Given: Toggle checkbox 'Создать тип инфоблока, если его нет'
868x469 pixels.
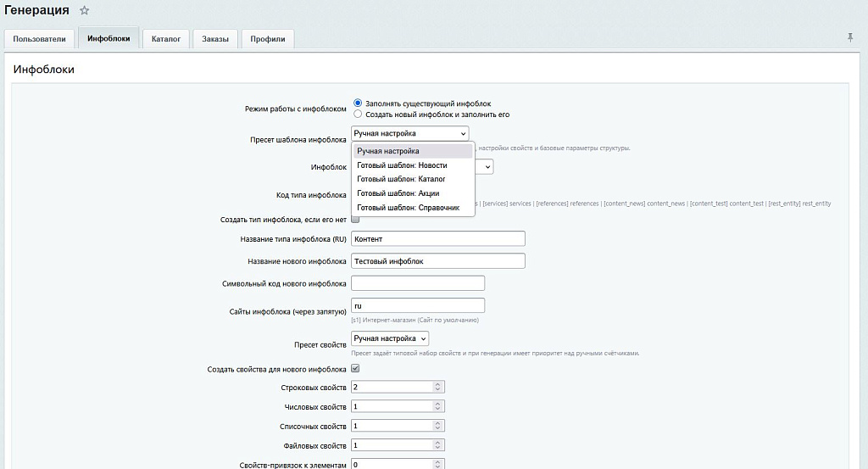Looking at the screenshot, I should click(x=355, y=220).
